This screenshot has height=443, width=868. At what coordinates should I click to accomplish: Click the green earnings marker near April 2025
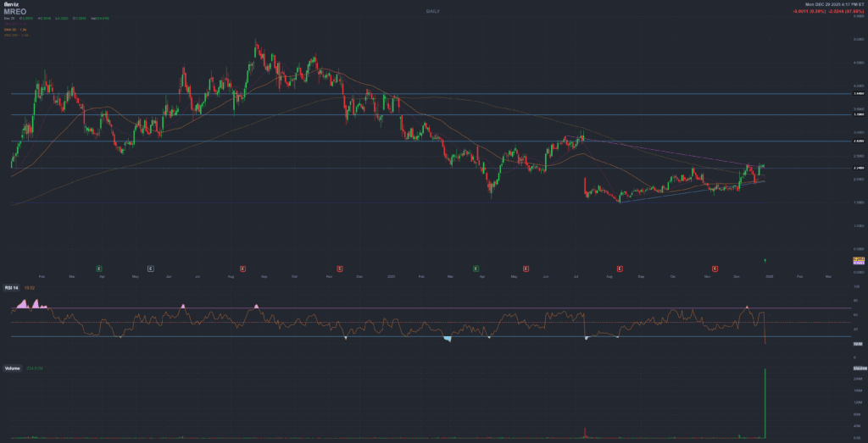click(x=476, y=268)
